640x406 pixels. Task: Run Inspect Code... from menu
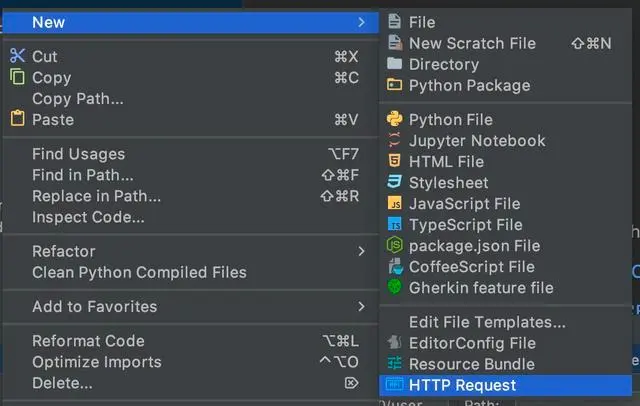[x=191, y=217]
